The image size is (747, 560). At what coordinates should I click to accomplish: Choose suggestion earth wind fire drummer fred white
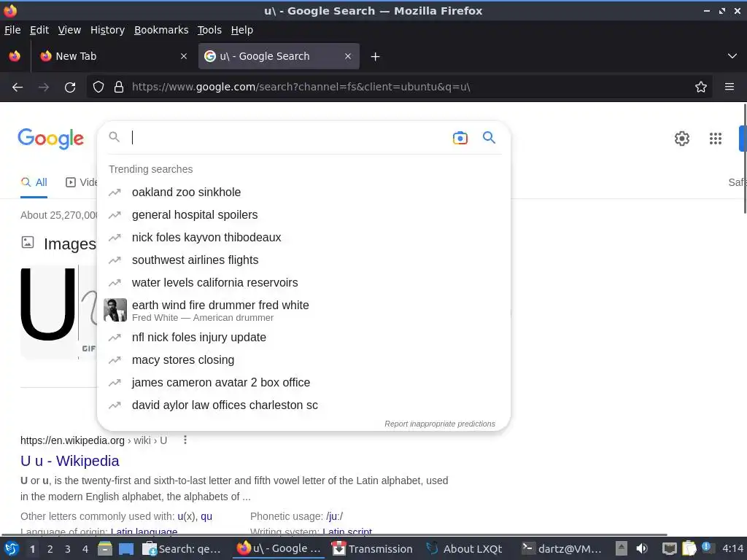point(304,310)
